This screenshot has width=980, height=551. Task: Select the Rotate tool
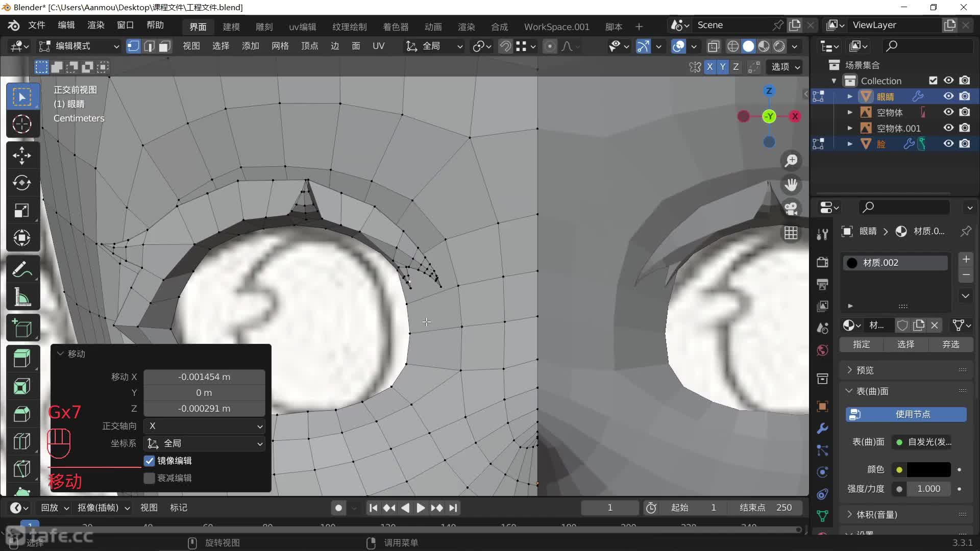(22, 183)
